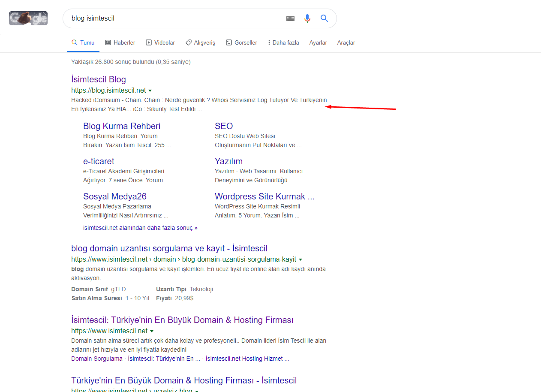Open Araçlar search tools
The height and width of the screenshot is (392, 541).
click(346, 42)
